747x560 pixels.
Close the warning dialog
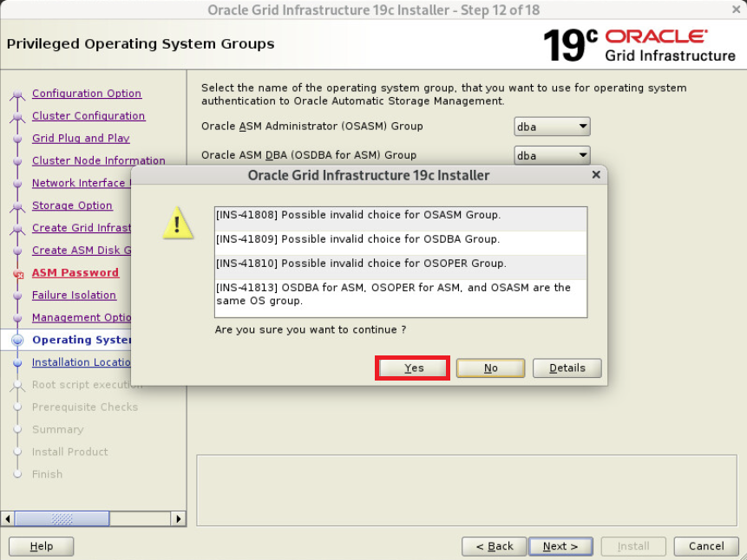coord(596,175)
